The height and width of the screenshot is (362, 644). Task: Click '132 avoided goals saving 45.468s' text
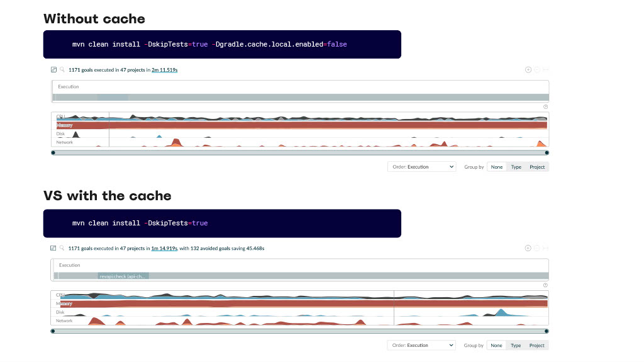pyautogui.click(x=228, y=249)
